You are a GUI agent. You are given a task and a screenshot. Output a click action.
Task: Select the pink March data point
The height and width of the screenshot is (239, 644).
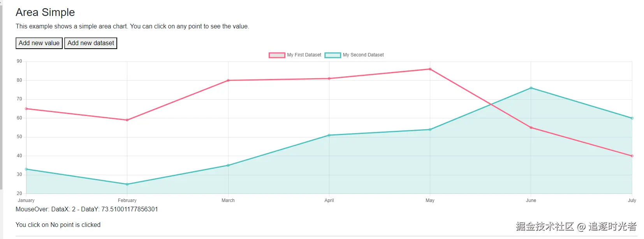pyautogui.click(x=228, y=81)
